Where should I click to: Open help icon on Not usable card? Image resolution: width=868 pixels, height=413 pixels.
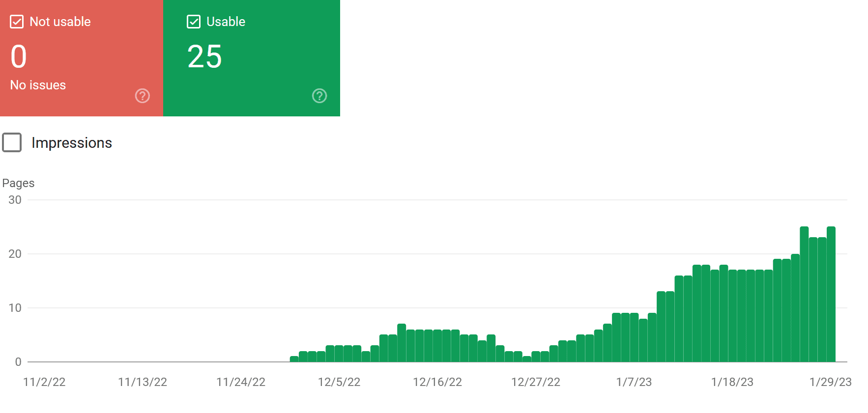(143, 96)
